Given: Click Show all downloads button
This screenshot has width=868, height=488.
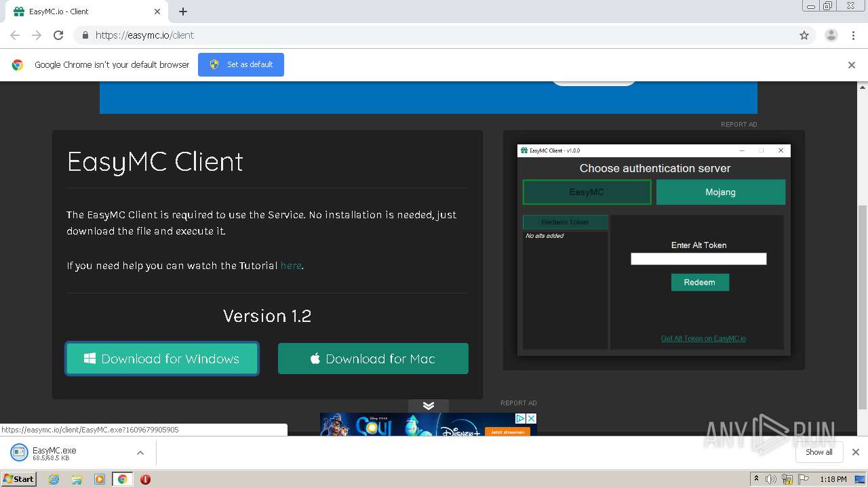Looking at the screenshot, I should [x=818, y=452].
